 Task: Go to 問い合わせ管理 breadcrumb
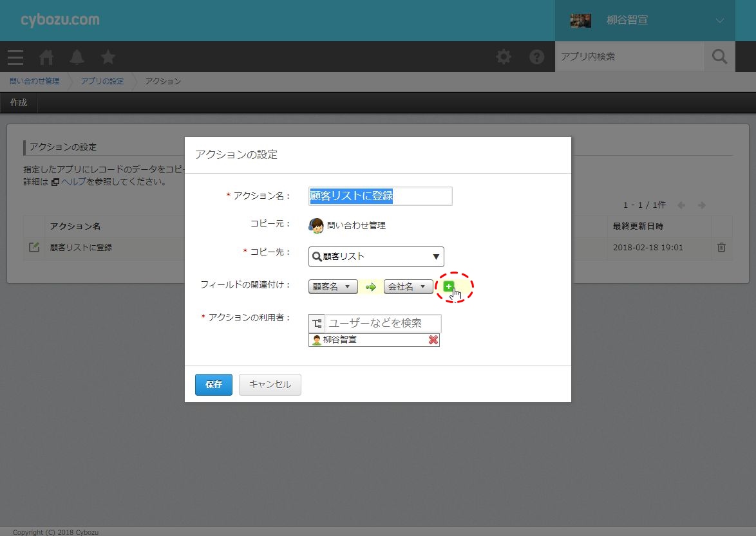[x=35, y=81]
